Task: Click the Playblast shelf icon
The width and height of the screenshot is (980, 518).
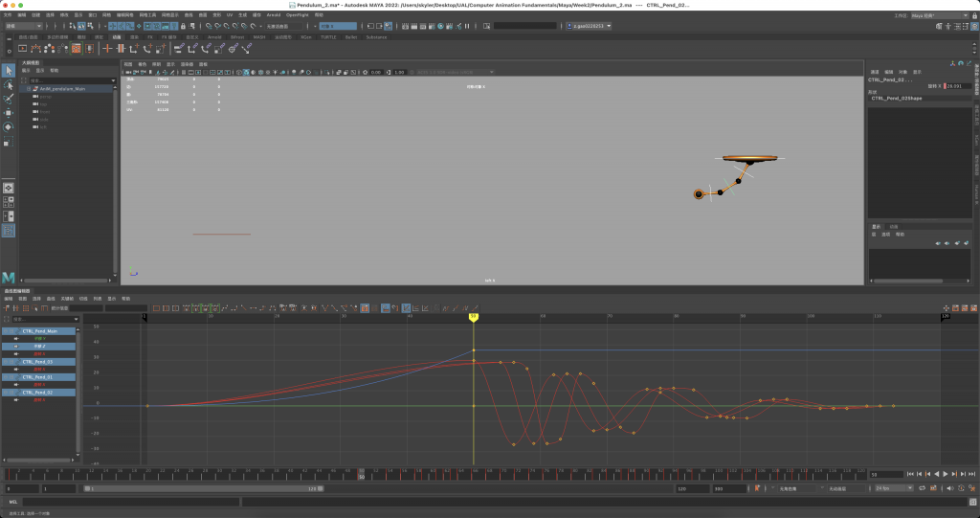Action: tap(23, 48)
